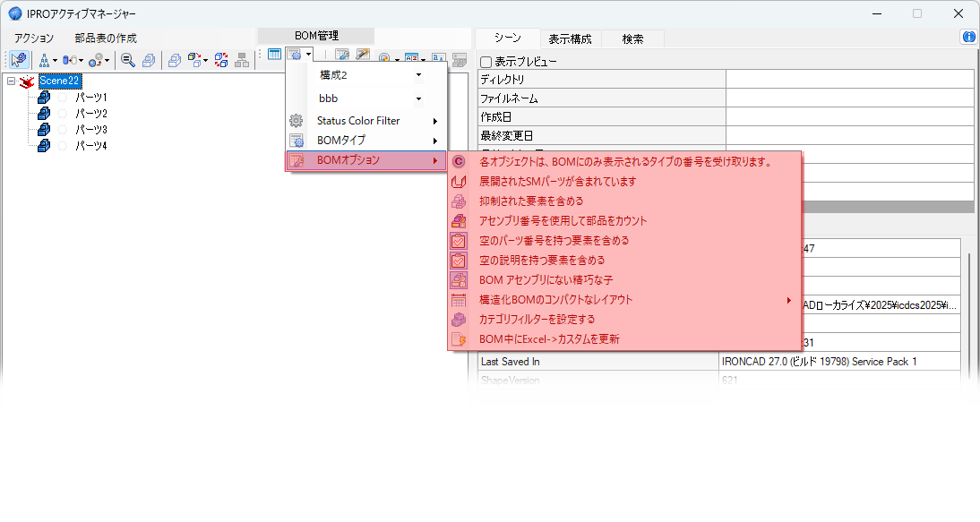Click the magnifier search icon in the toolbar
The width and height of the screenshot is (980, 522).
pos(128,60)
